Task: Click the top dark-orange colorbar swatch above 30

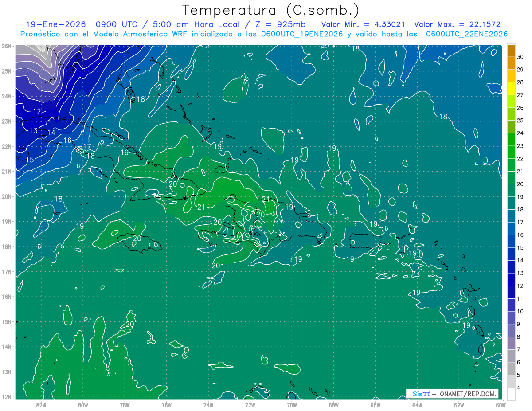Action: [x=511, y=51]
